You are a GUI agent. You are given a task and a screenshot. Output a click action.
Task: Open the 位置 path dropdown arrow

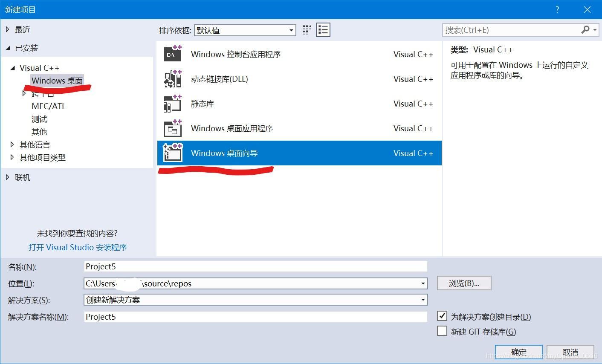coord(423,283)
